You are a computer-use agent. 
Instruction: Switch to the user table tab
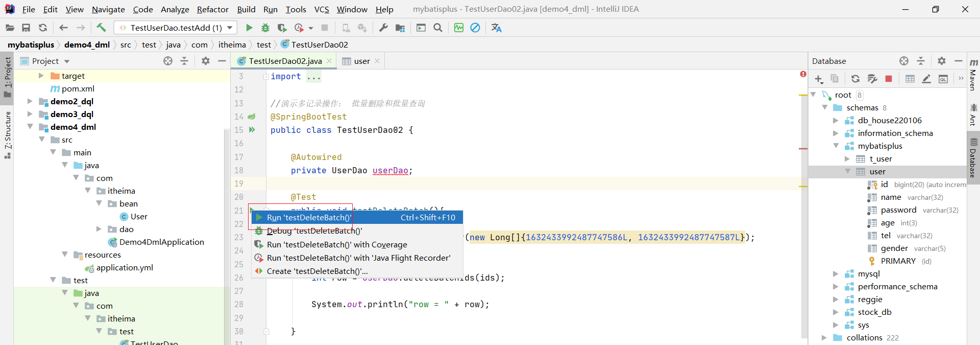pos(362,61)
